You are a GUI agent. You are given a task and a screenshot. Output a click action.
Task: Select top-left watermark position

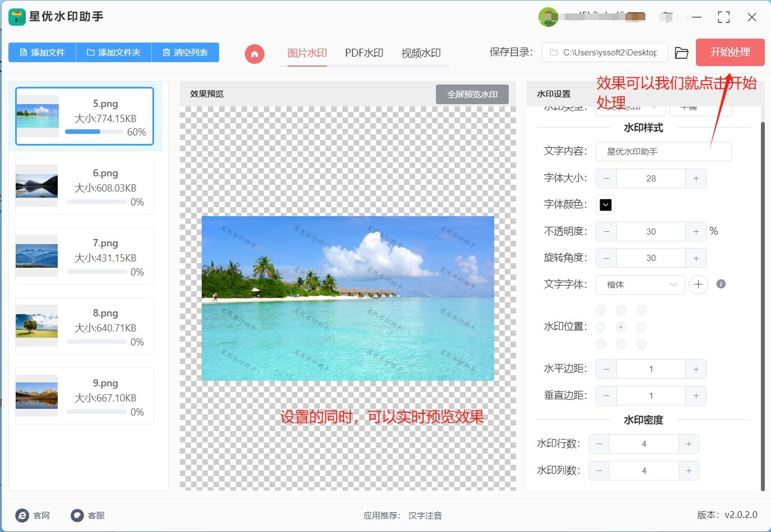(601, 310)
